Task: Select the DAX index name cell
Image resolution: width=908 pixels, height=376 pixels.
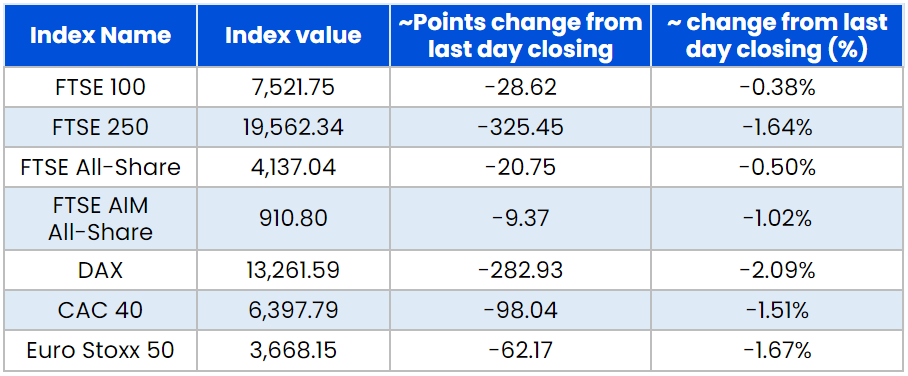Action: pos(100,270)
